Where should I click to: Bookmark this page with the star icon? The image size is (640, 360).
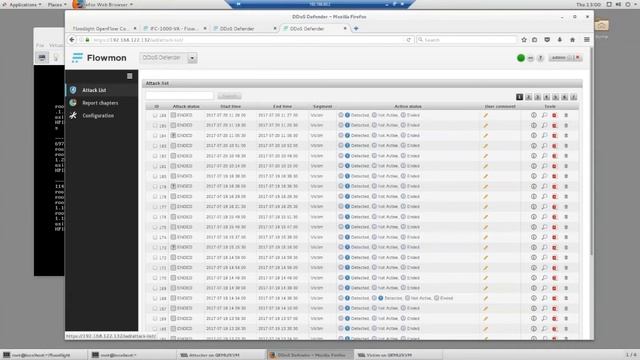[524, 40]
